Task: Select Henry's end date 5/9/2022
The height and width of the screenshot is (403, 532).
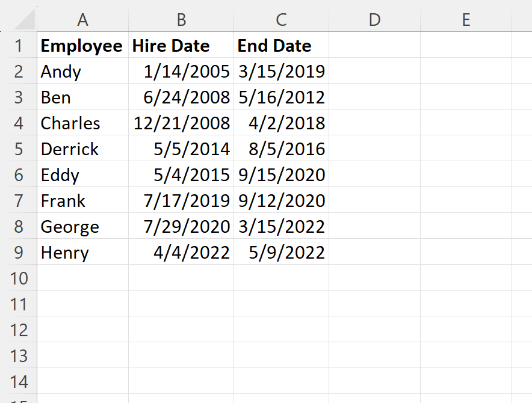Action: point(281,253)
